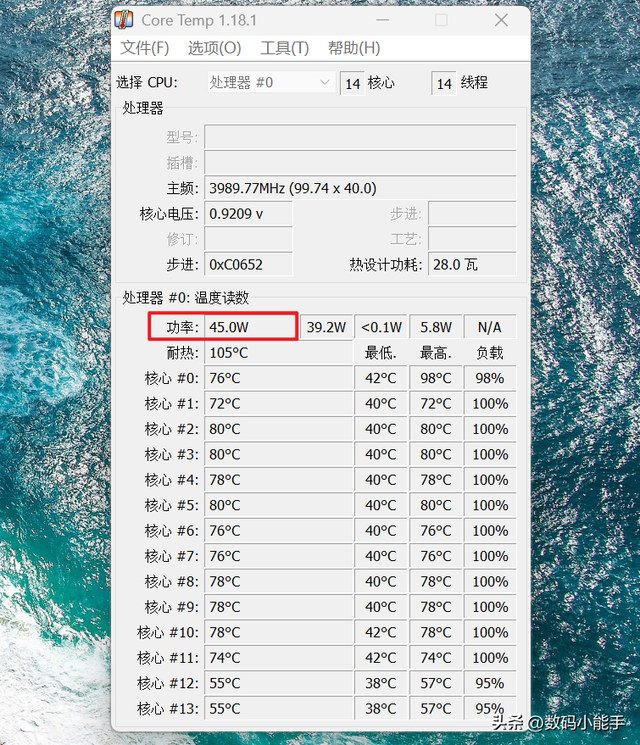The image size is (640, 745).
Task: Click 核心 #2 current temperature 80°C
Action: pos(278,429)
